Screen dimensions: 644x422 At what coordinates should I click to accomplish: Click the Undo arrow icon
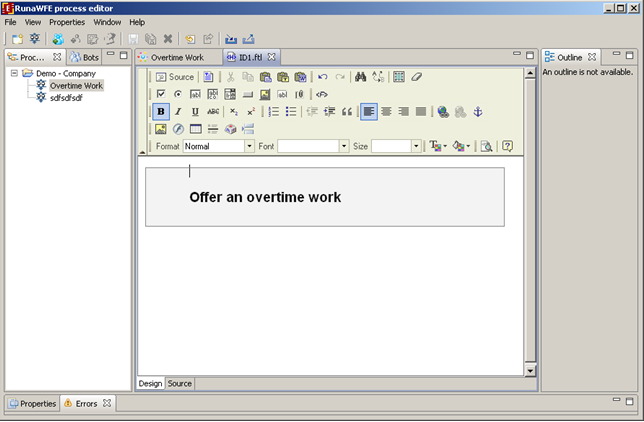323,77
